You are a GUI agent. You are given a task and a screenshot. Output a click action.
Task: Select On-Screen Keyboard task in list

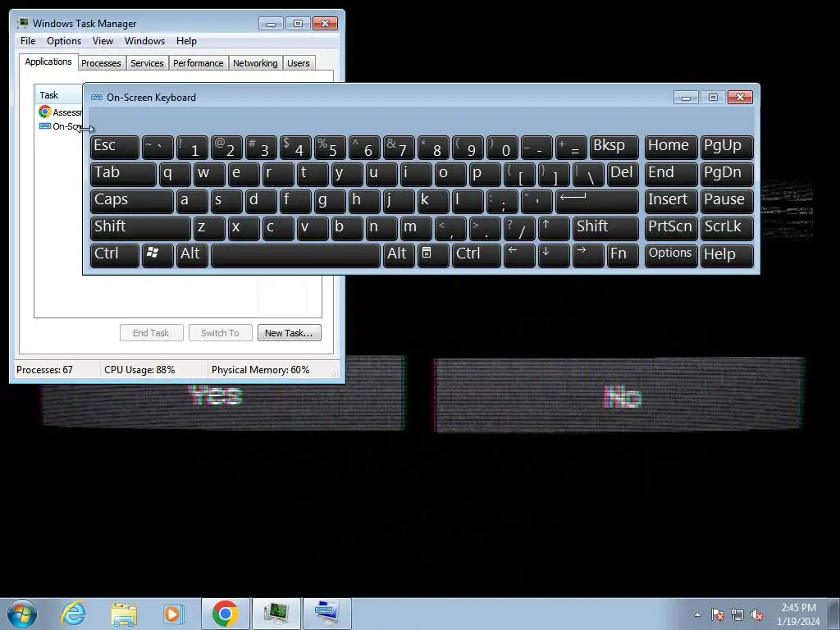pyautogui.click(x=59, y=126)
